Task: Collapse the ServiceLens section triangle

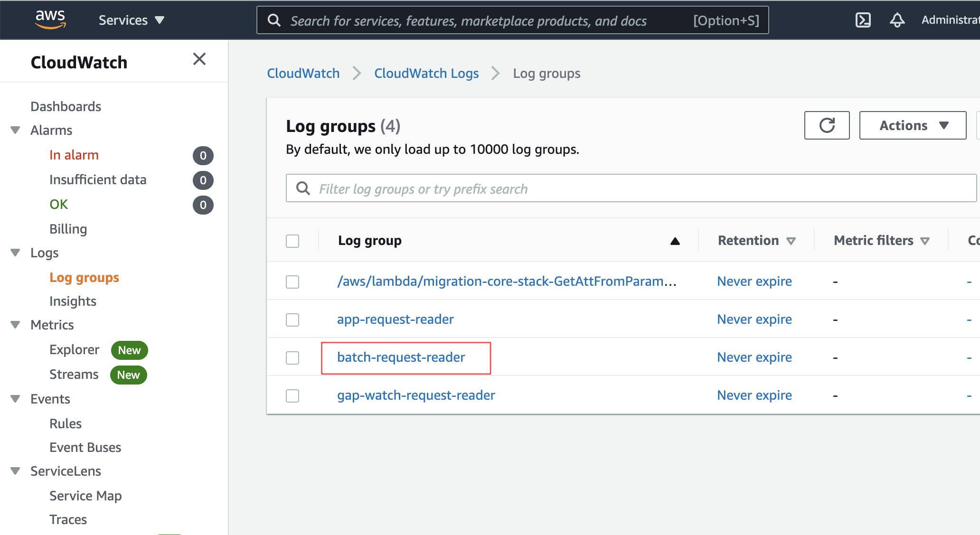Action: tap(15, 471)
